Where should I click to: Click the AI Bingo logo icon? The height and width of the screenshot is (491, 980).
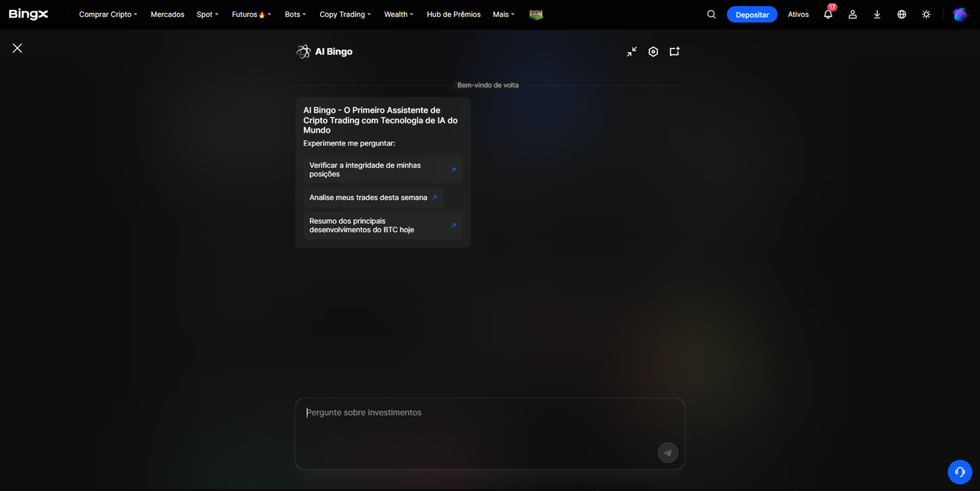tap(303, 51)
